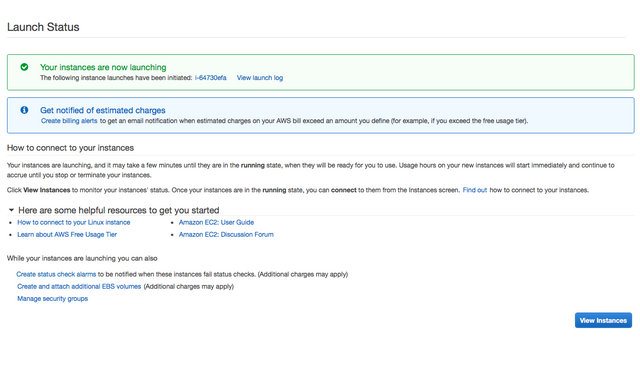Open the View launch log link
The width and height of the screenshot is (640, 385).
(260, 78)
